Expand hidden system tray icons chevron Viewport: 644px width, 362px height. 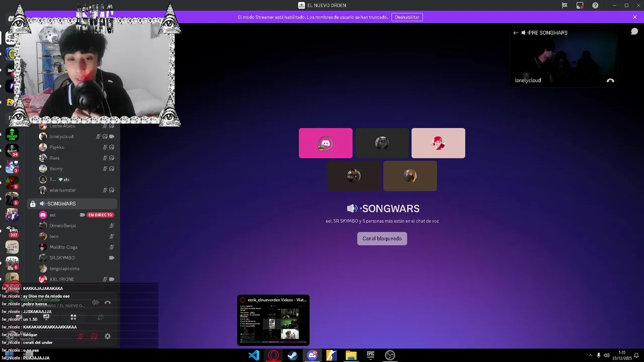[590, 355]
